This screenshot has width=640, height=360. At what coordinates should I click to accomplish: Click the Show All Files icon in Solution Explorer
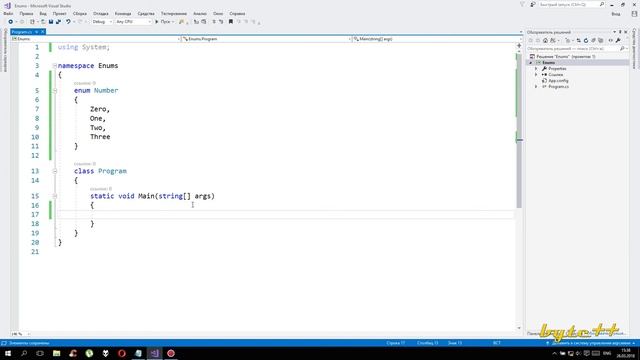click(601, 40)
